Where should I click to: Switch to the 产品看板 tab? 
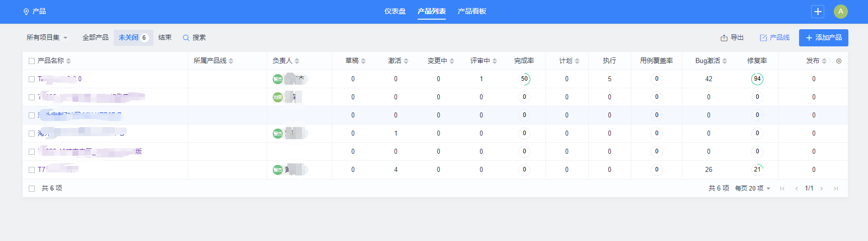click(x=471, y=12)
